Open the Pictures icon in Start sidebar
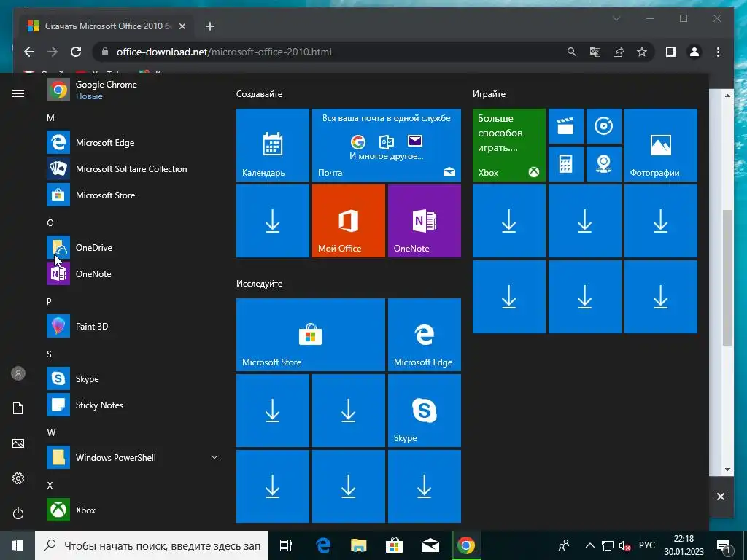 (x=18, y=443)
